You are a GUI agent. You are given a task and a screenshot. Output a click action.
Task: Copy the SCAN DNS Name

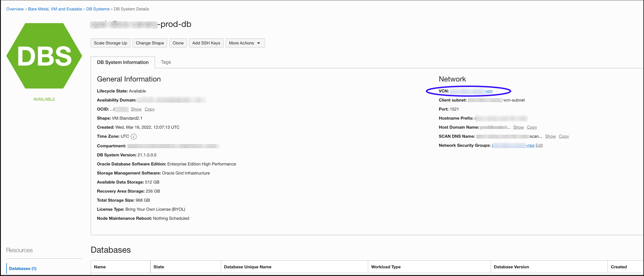click(x=563, y=136)
